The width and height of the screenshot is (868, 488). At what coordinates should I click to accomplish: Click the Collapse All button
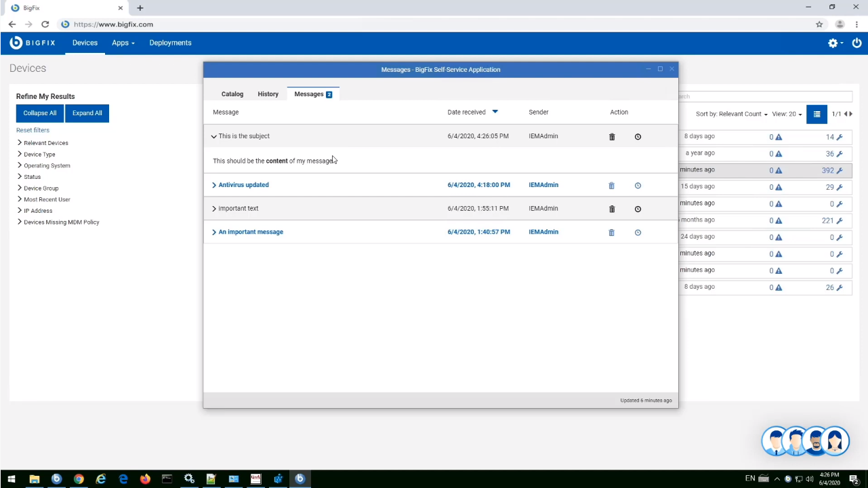(40, 113)
